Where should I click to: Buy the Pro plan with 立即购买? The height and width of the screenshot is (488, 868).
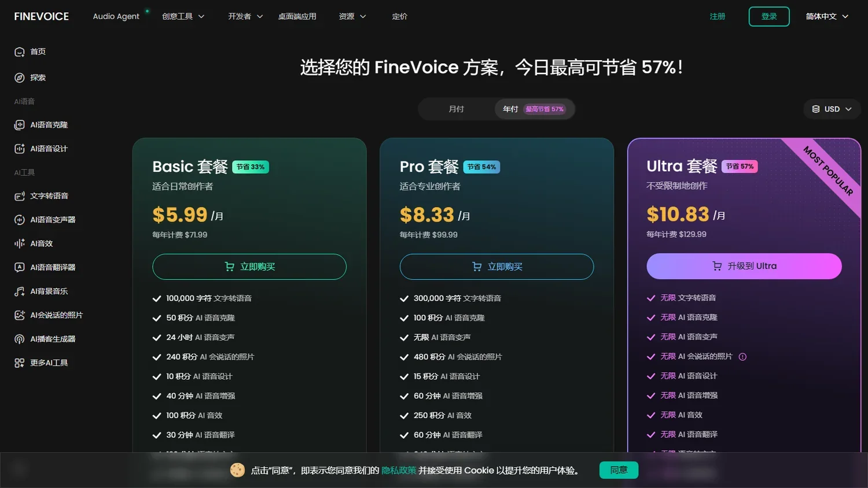pos(496,267)
